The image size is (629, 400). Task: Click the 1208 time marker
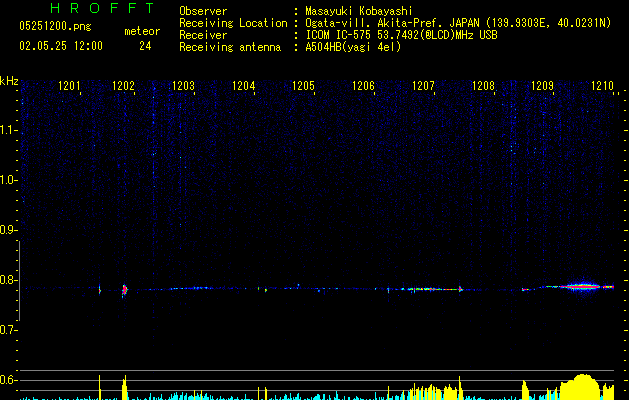(483, 85)
